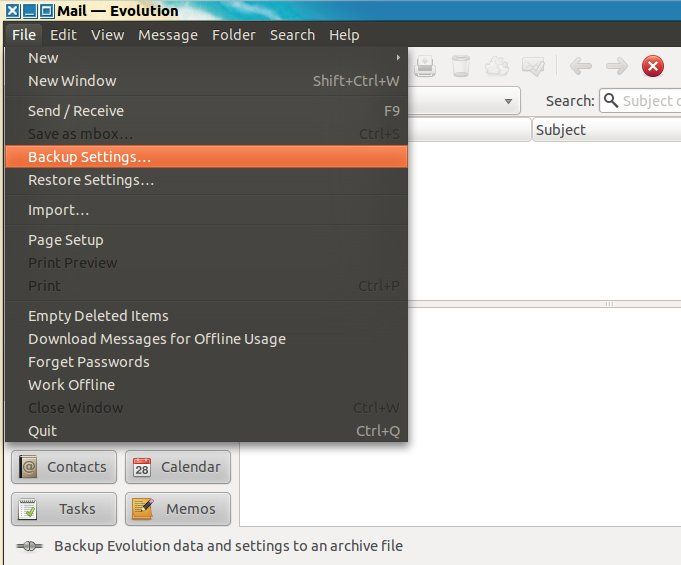
Task: Click the Next message arrow icon
Action: [x=616, y=67]
